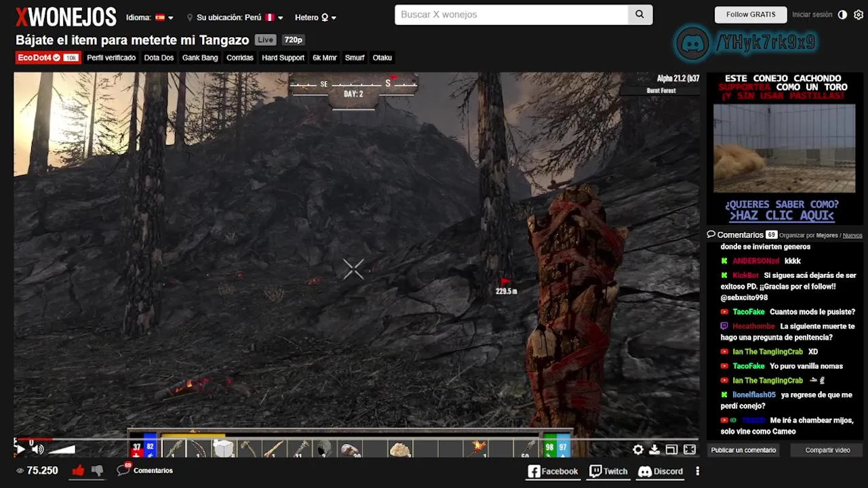Click the thumbs up like icon
The width and height of the screenshot is (868, 488).
click(x=79, y=470)
